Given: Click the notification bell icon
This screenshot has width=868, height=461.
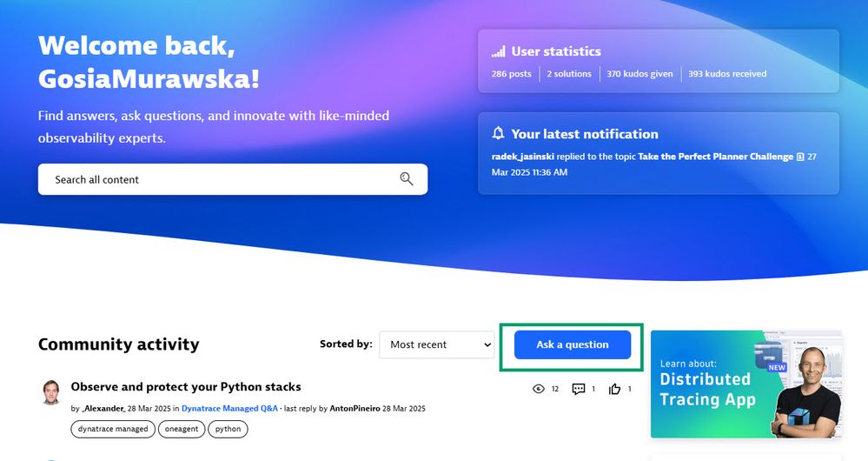Looking at the screenshot, I should pyautogui.click(x=498, y=134).
